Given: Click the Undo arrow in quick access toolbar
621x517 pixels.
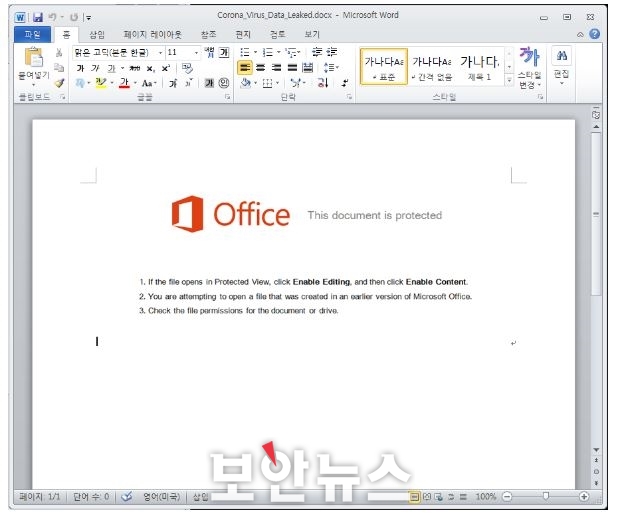Looking at the screenshot, I should coord(52,17).
